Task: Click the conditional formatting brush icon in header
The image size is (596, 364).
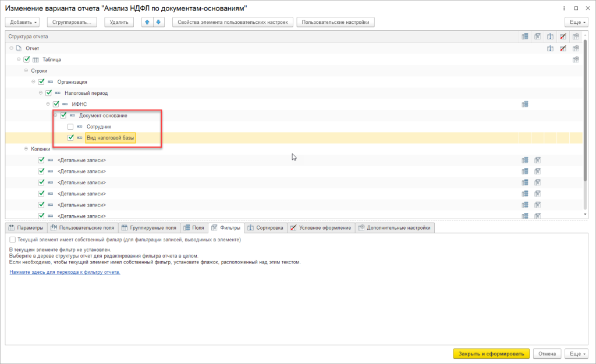Action: coord(563,37)
